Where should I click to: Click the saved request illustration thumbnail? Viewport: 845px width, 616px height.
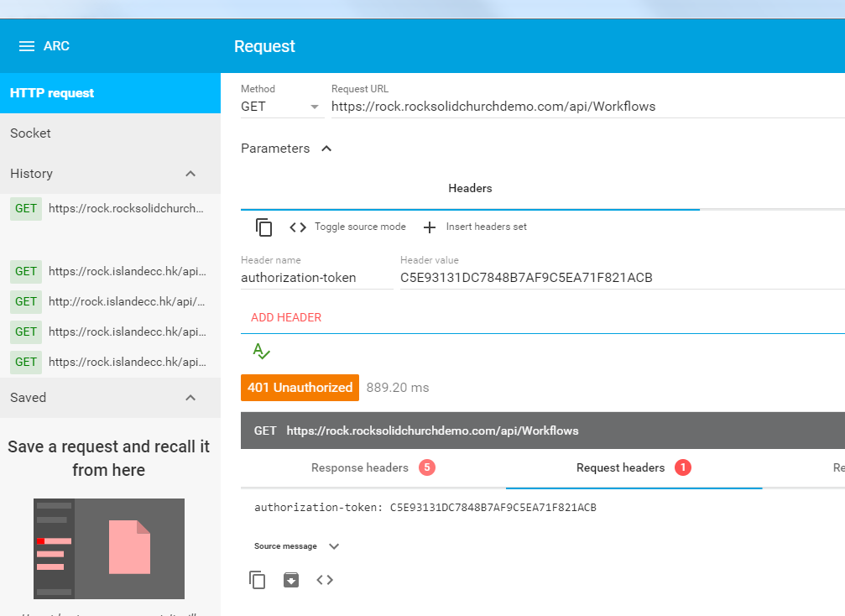109,549
